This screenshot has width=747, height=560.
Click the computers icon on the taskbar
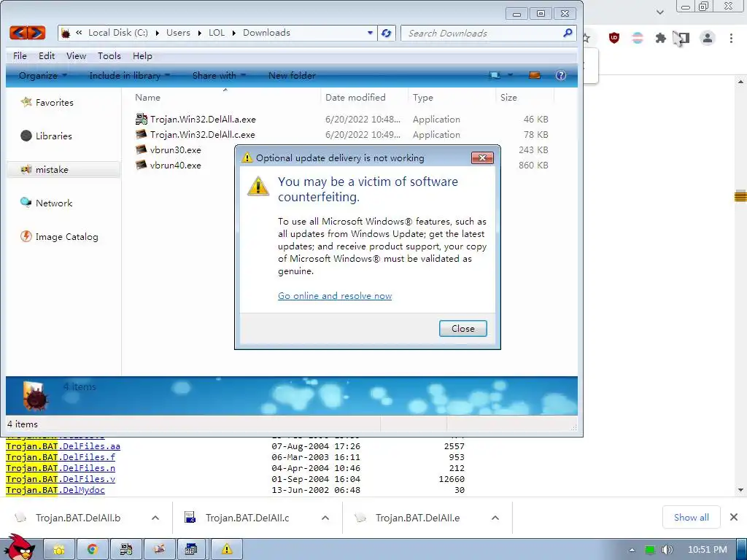126,550
